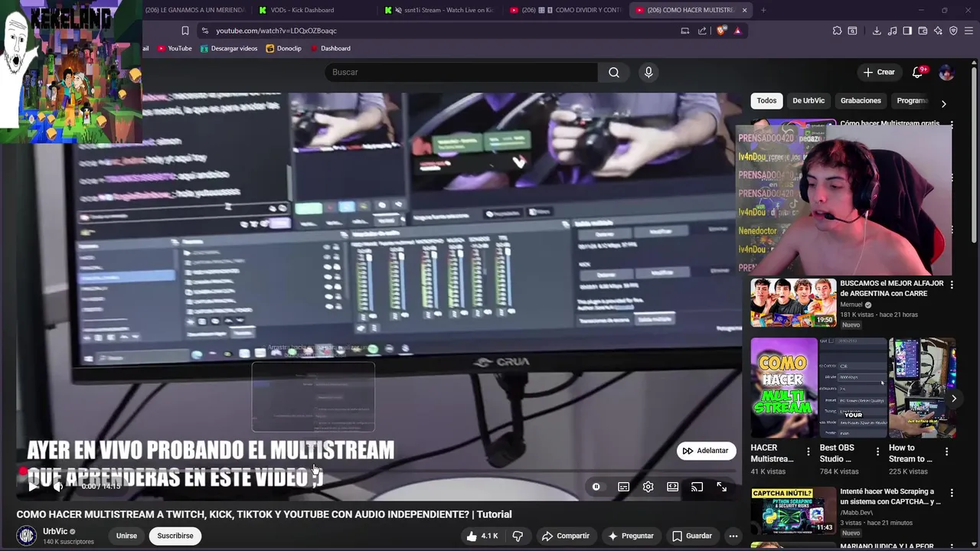980x551 pixels.
Task: Open browser downloads
Action: [877, 31]
